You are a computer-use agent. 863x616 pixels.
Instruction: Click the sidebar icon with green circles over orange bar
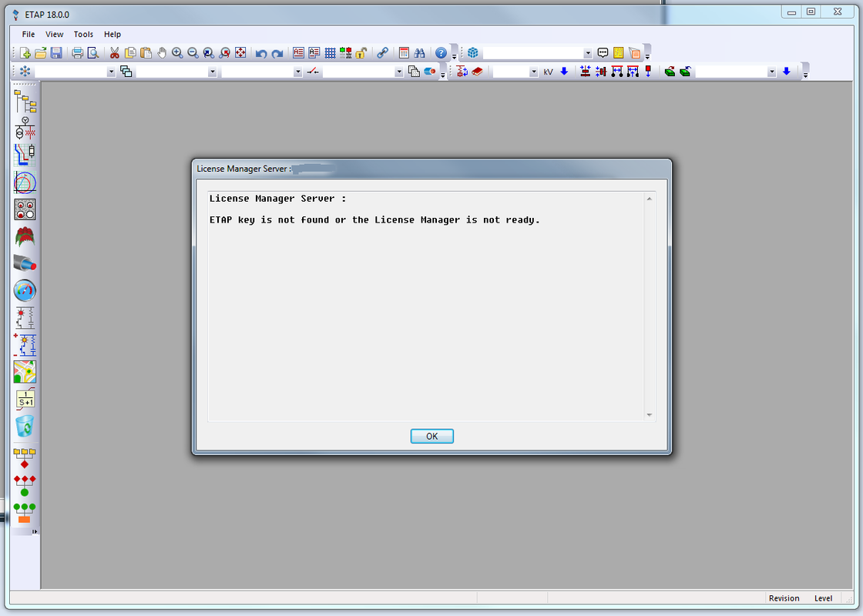click(x=25, y=513)
